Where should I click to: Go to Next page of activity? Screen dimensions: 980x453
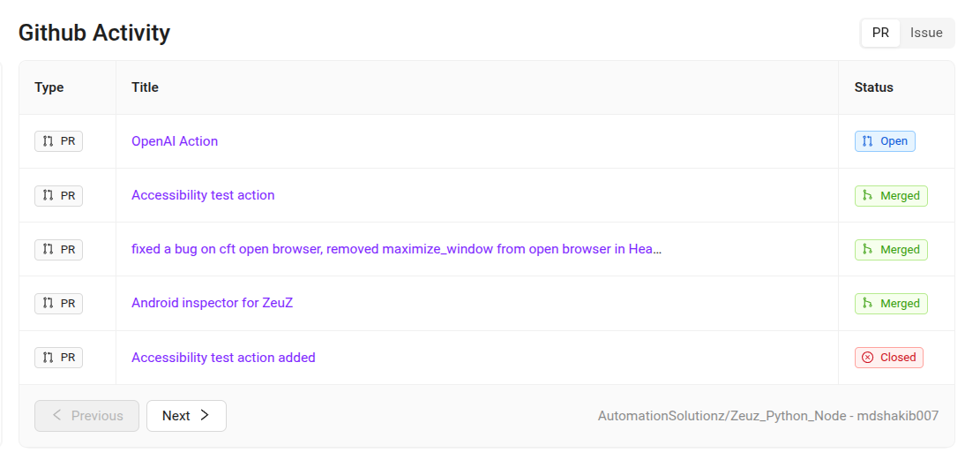pos(186,416)
